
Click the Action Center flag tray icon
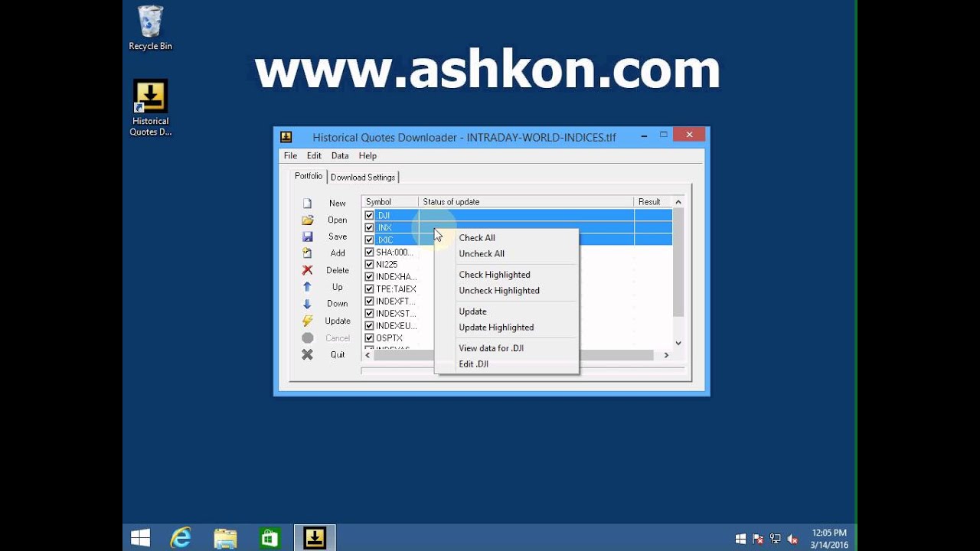(758, 539)
